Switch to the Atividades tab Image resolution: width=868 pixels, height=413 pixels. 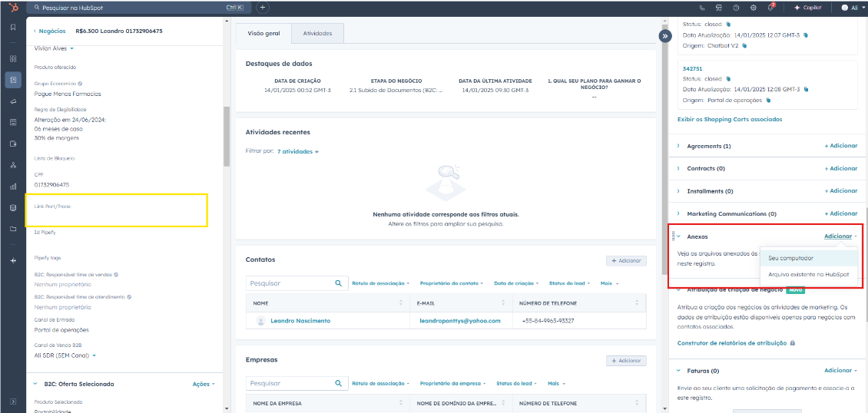click(x=317, y=34)
